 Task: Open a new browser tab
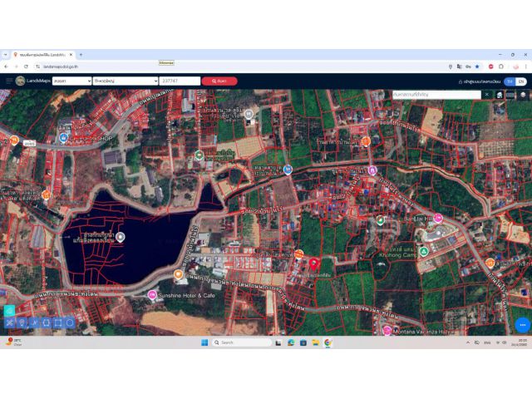pos(81,55)
